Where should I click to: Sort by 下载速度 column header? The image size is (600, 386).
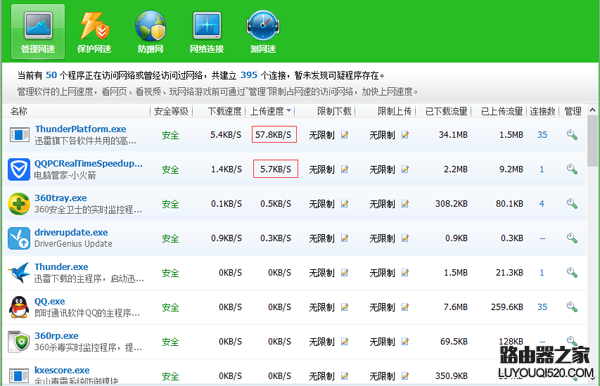(224, 111)
